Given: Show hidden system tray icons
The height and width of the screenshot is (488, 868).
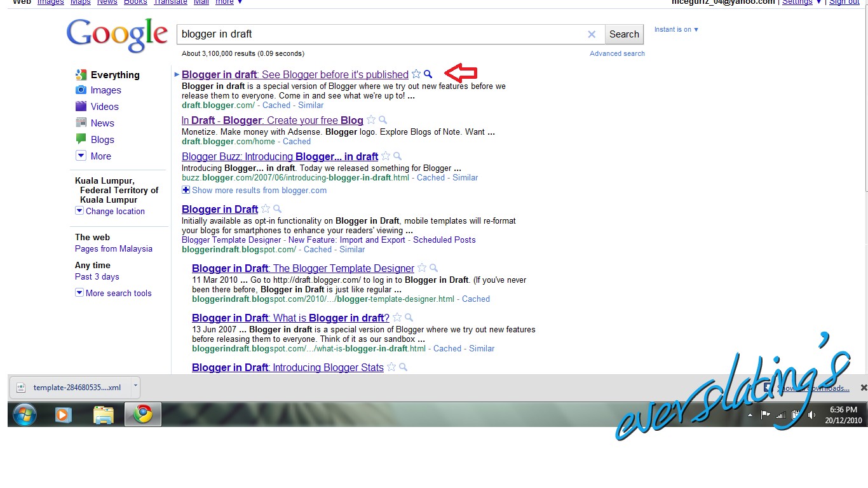Looking at the screenshot, I should coord(750,415).
